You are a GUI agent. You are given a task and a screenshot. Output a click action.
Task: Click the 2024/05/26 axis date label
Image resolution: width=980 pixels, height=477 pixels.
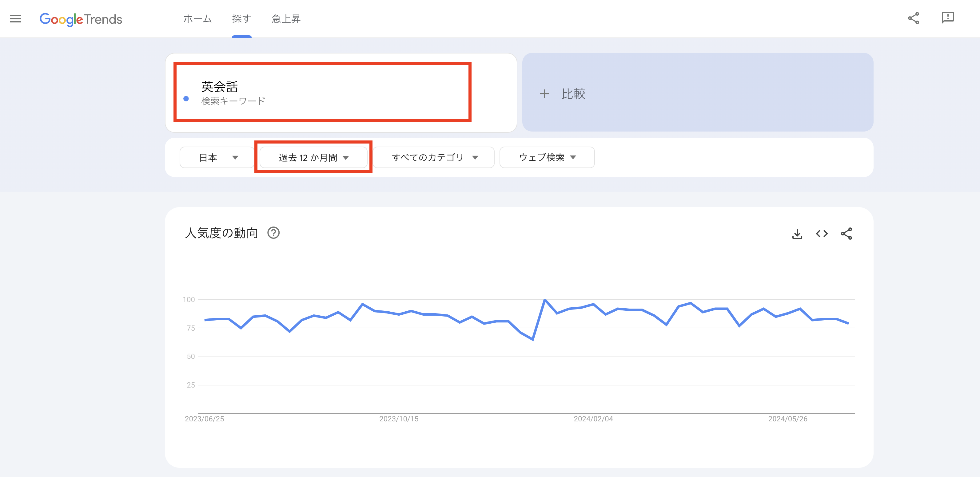[x=787, y=419]
